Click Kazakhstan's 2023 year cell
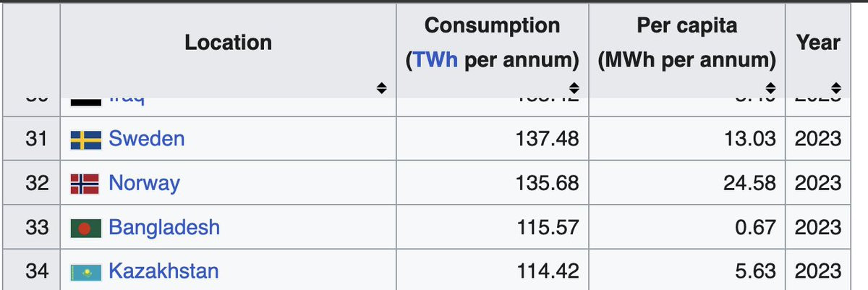This screenshot has width=868, height=290. point(818,272)
